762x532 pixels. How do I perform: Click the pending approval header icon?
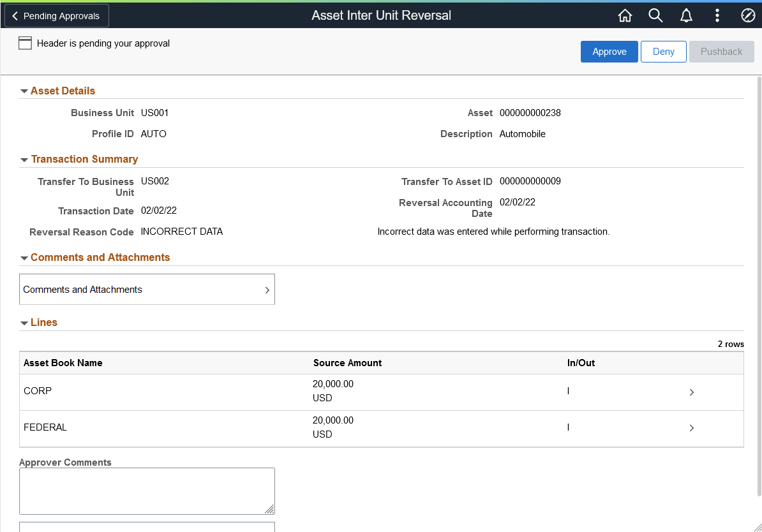pyautogui.click(x=25, y=43)
